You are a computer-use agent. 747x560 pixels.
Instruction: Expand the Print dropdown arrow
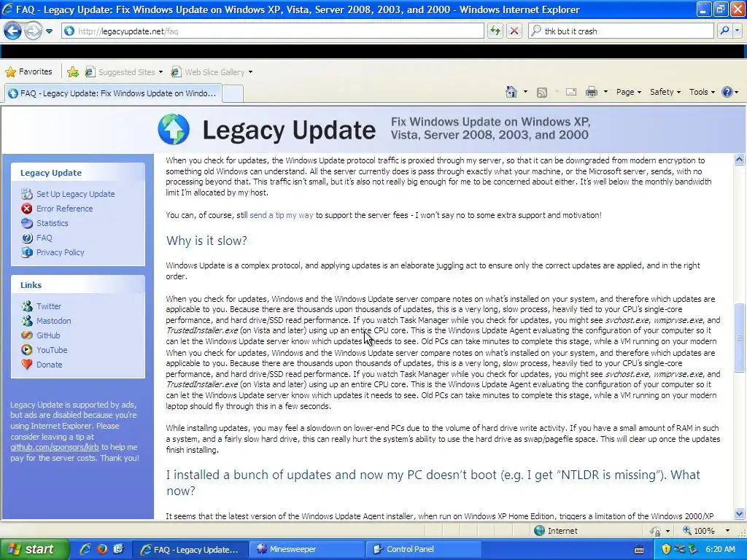pyautogui.click(x=605, y=92)
